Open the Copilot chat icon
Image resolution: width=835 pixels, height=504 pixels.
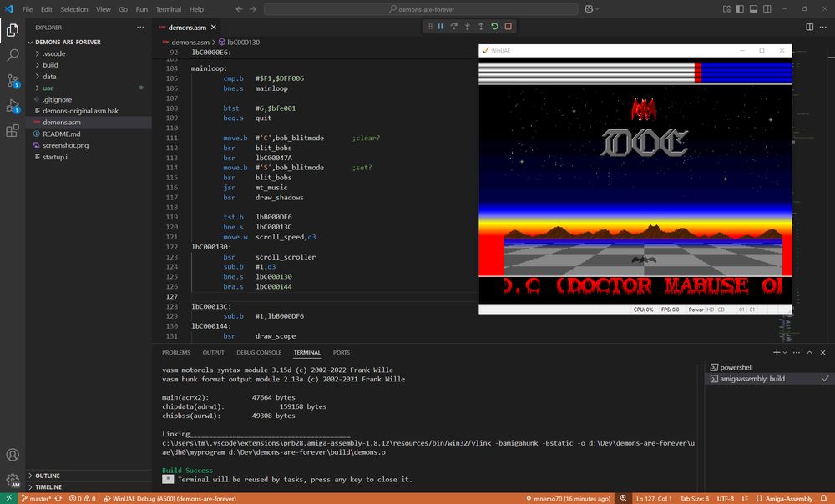(x=589, y=9)
